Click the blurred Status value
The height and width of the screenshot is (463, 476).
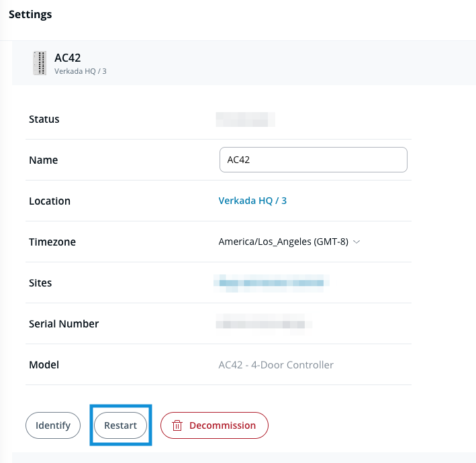pos(246,120)
